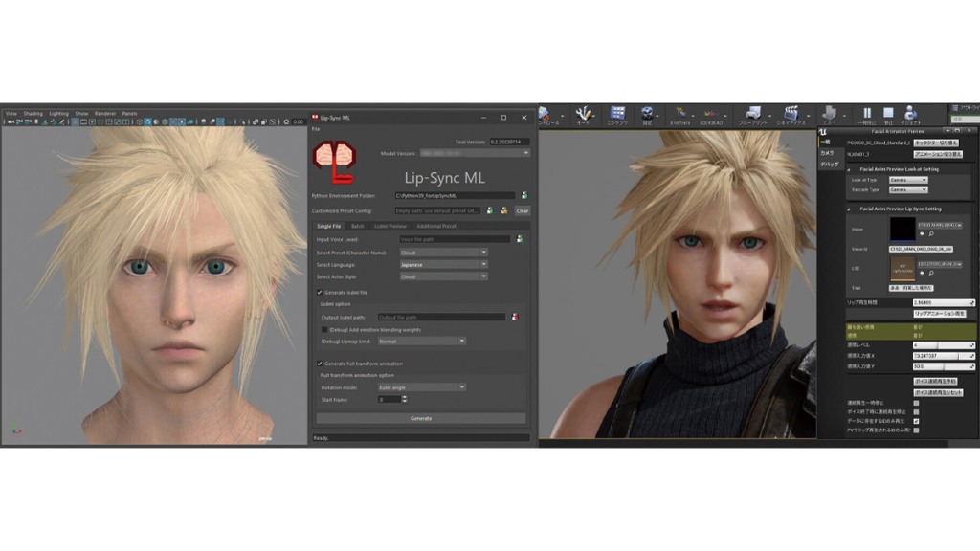This screenshot has height=551, width=980.
Task: Open the Rotation mode dropdown showing Euler angle
Action: point(421,387)
